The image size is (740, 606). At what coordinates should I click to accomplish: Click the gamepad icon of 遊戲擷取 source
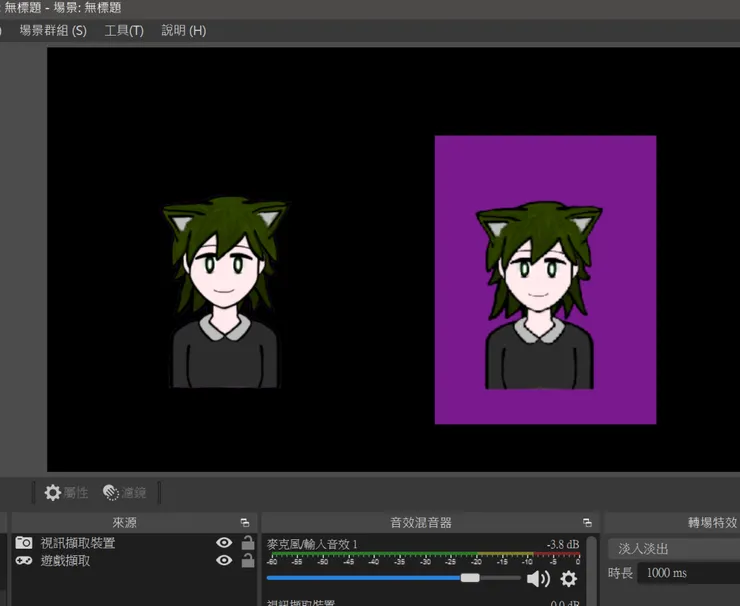[24, 561]
